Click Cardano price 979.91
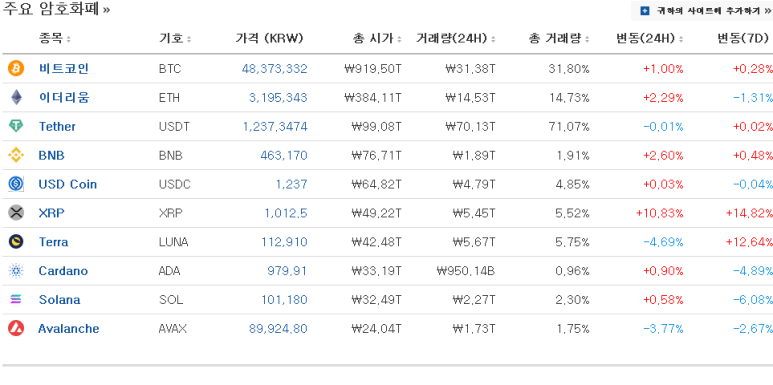This screenshot has width=773, height=385. pyautogui.click(x=287, y=271)
